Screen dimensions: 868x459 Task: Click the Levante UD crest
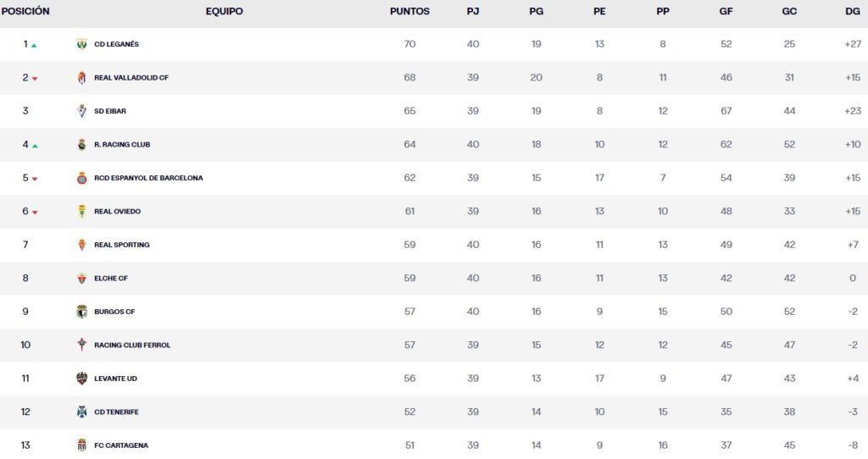[81, 379]
